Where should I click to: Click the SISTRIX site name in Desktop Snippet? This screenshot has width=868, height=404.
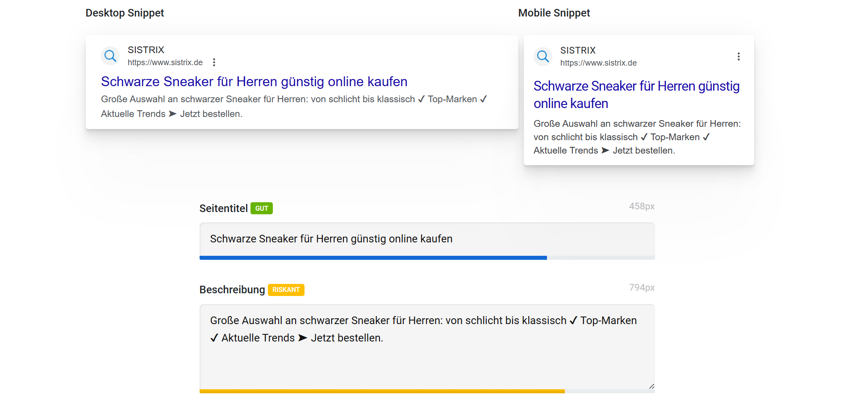(146, 50)
